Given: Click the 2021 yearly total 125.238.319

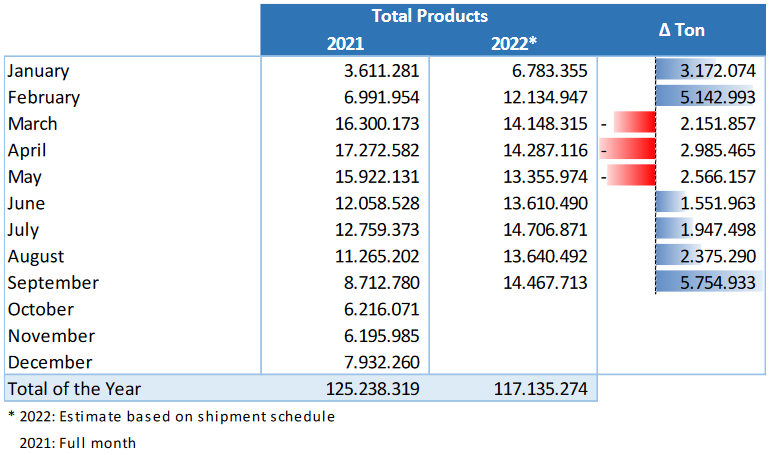Looking at the screenshot, I should (369, 389).
